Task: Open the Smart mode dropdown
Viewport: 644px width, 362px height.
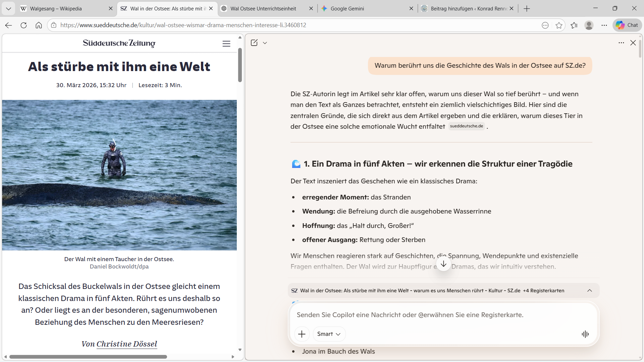Action: pos(329,334)
